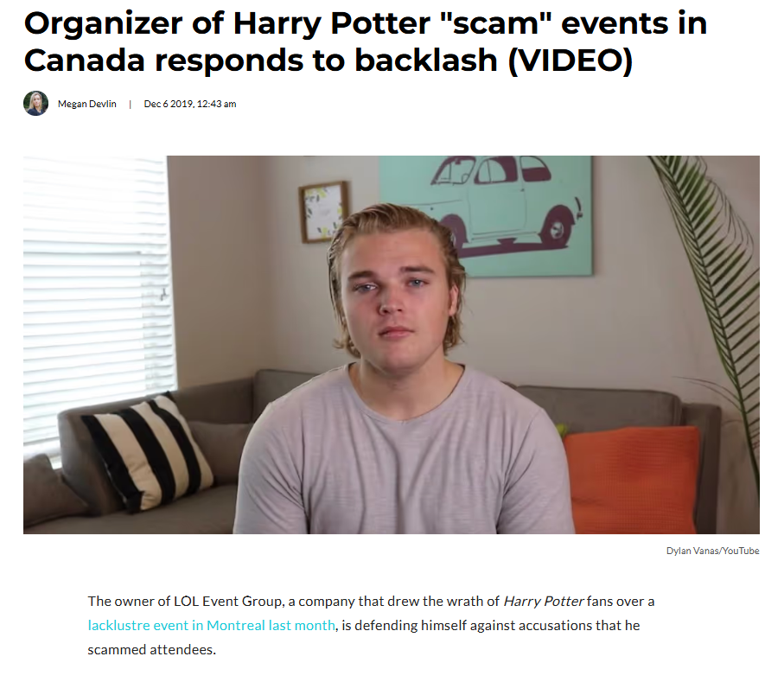784x682 pixels.
Task: Click the word (VIDEO) in the headline
Action: point(570,61)
